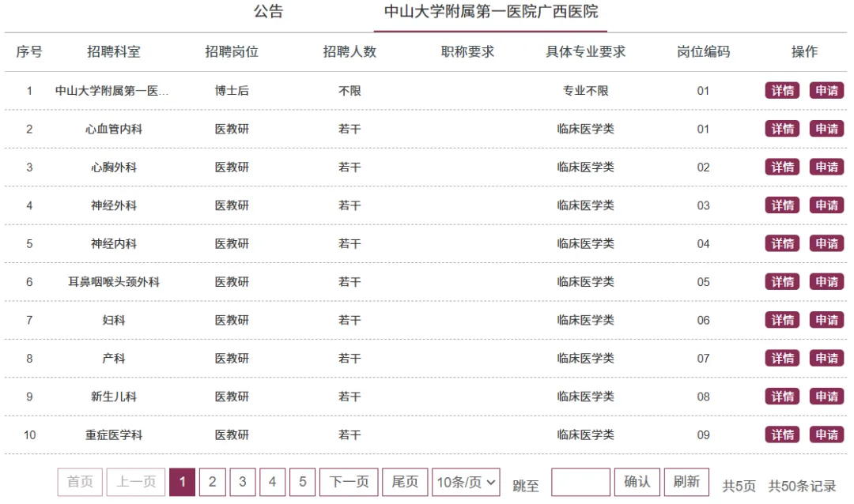The width and height of the screenshot is (854, 504).
Task: Click the 下一页 button
Action: tap(349, 482)
